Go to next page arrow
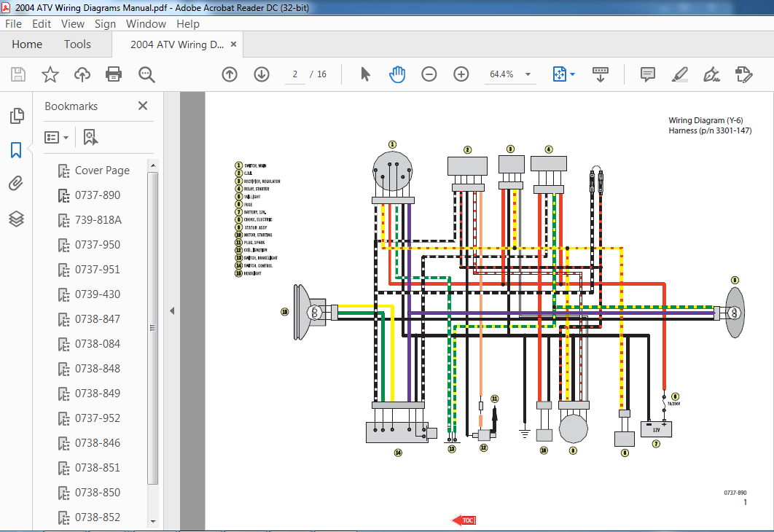This screenshot has width=774, height=532. [x=262, y=74]
